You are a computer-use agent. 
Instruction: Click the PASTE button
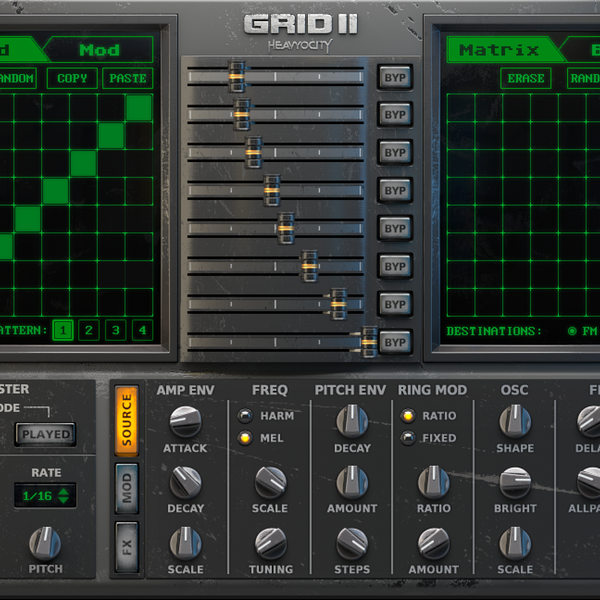tap(128, 78)
